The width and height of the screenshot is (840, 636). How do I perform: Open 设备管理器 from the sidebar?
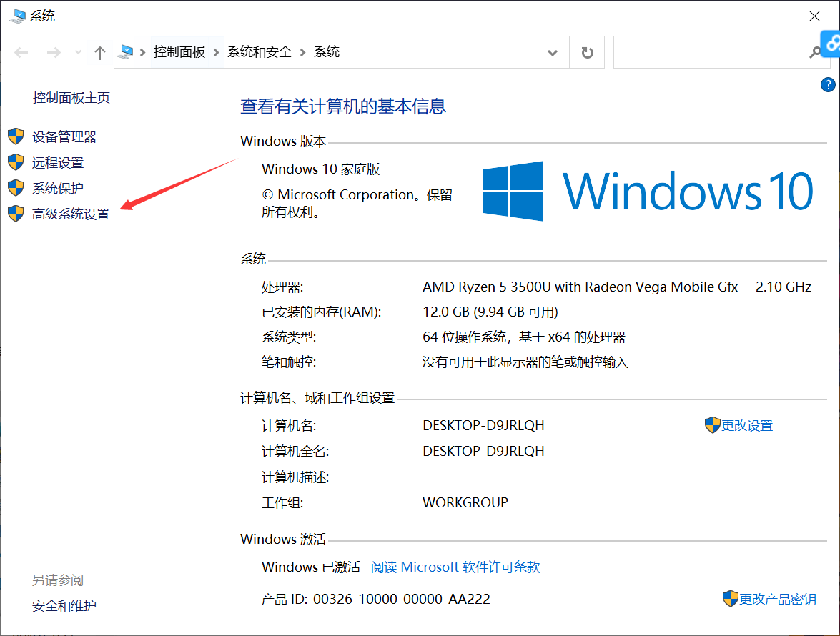click(64, 137)
